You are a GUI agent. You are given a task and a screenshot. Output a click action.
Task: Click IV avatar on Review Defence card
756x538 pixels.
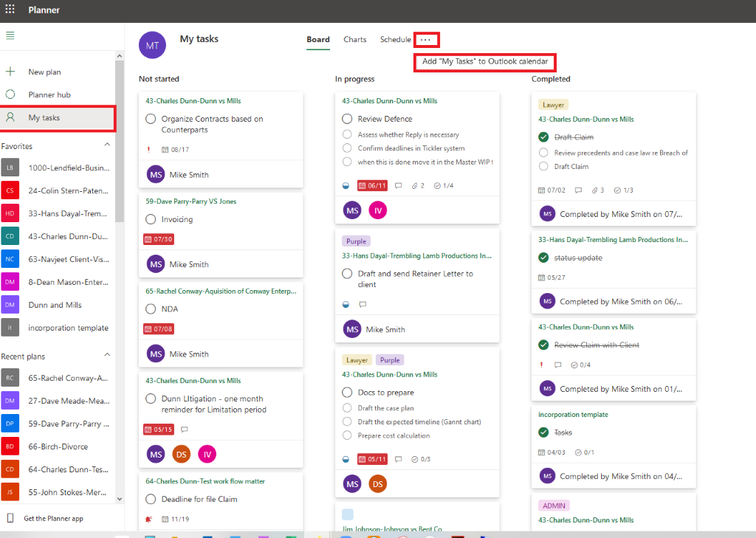(378, 210)
